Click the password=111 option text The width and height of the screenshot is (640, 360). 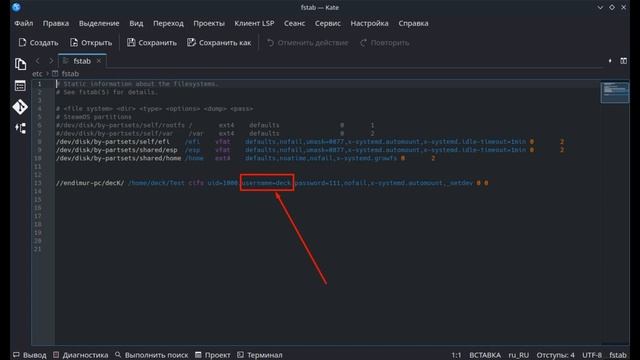tap(318, 183)
